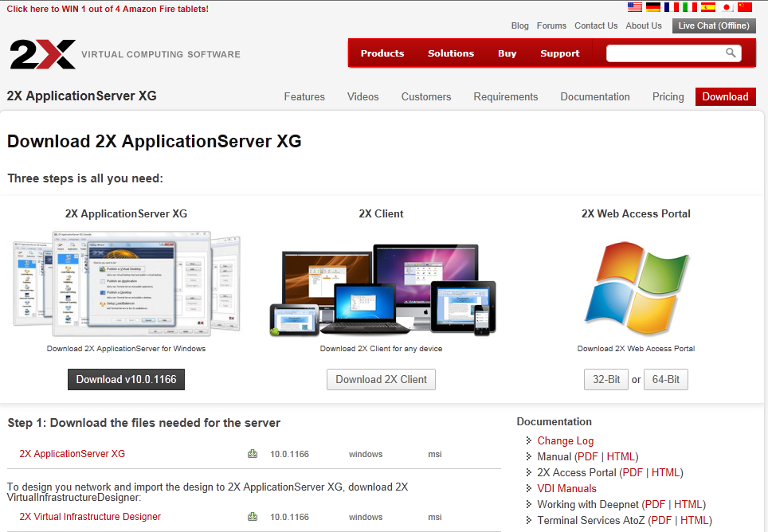This screenshot has width=768, height=532.
Task: Switch to Japanese via the flag icon
Action: (727, 7)
